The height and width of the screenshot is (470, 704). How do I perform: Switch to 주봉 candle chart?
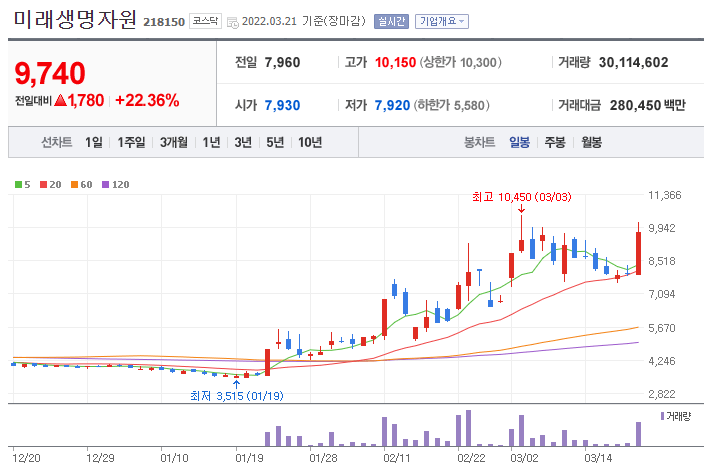(x=555, y=142)
